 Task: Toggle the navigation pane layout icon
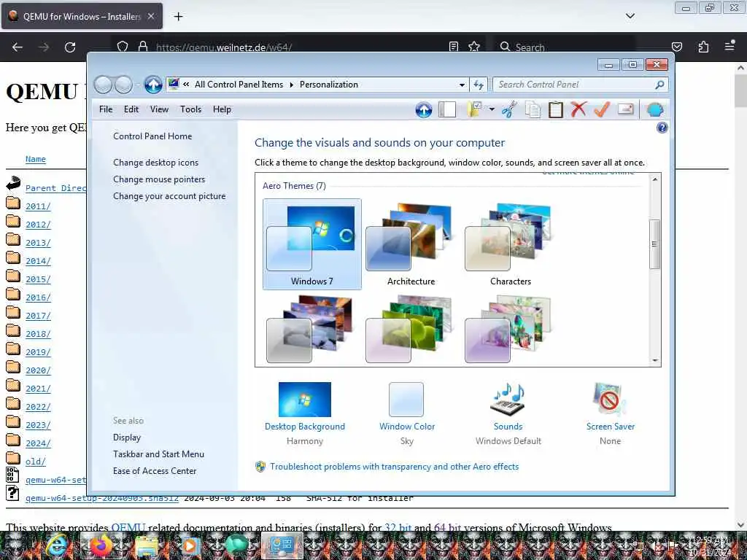click(x=447, y=109)
